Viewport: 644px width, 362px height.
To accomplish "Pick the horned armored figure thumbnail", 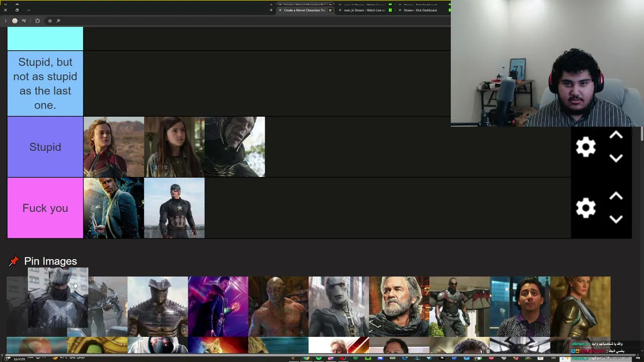I will point(157,306).
